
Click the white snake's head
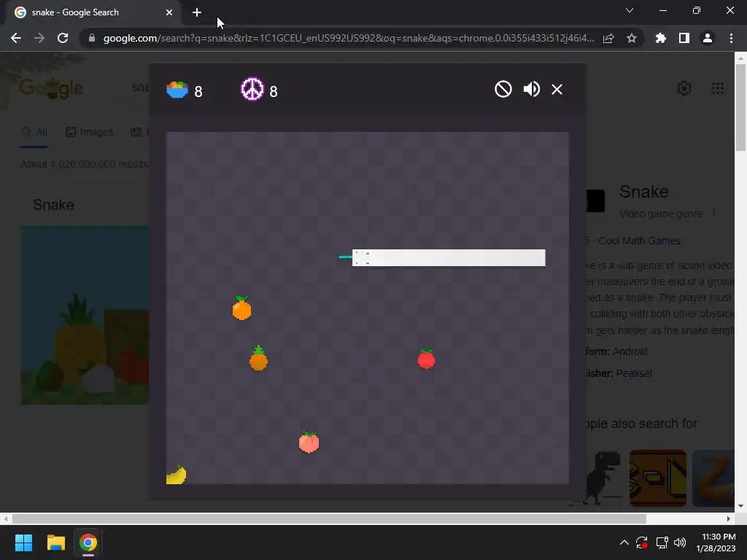tap(362, 257)
